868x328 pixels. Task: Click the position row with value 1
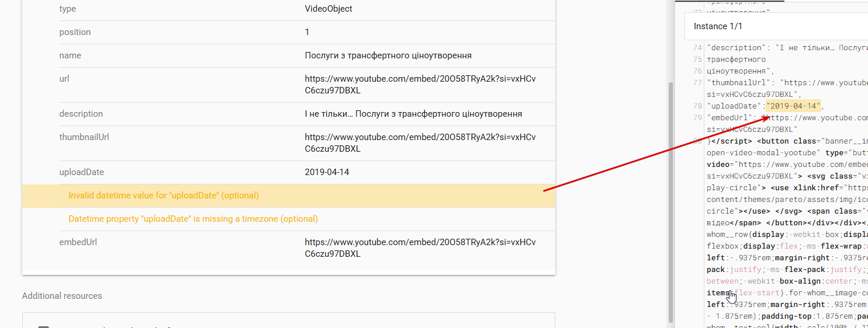point(288,32)
